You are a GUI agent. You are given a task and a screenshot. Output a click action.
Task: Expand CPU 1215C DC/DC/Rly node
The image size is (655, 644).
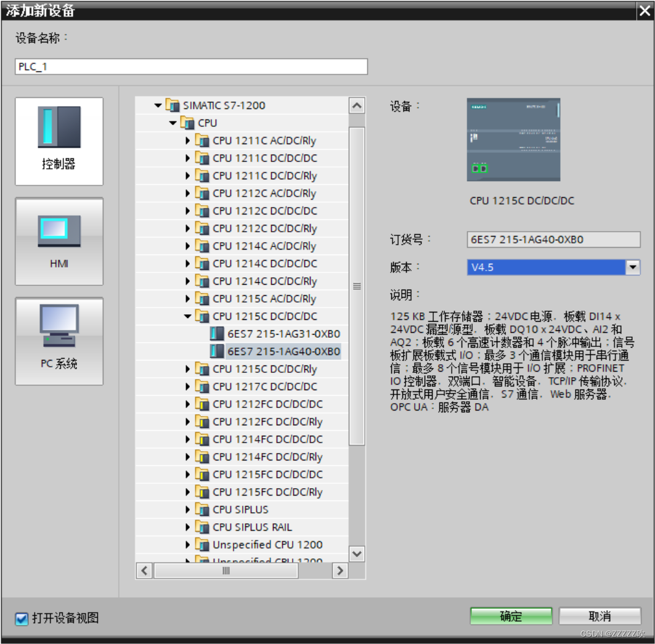click(187, 369)
